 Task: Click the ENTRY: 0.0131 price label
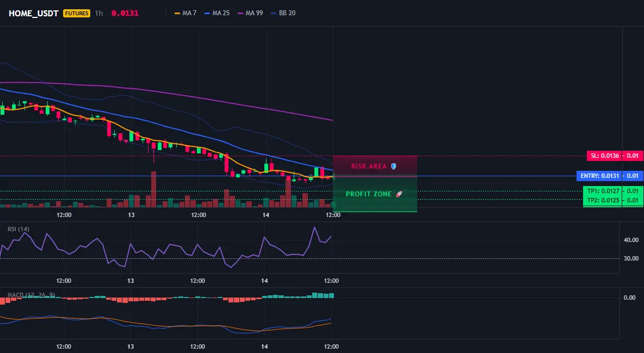(x=599, y=176)
